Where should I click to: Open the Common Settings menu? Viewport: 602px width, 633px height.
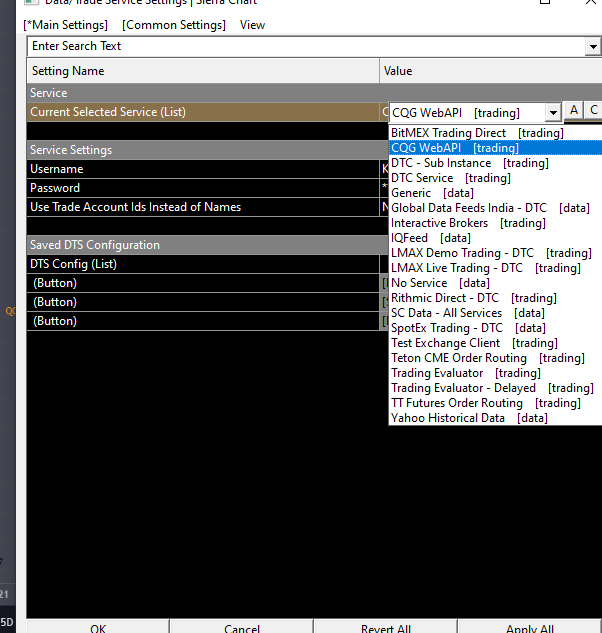pos(174,25)
